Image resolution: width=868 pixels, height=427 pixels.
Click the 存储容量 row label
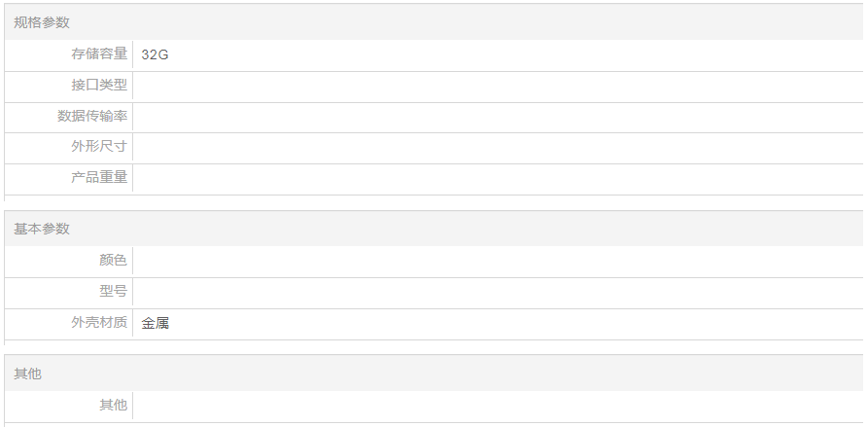99,54
